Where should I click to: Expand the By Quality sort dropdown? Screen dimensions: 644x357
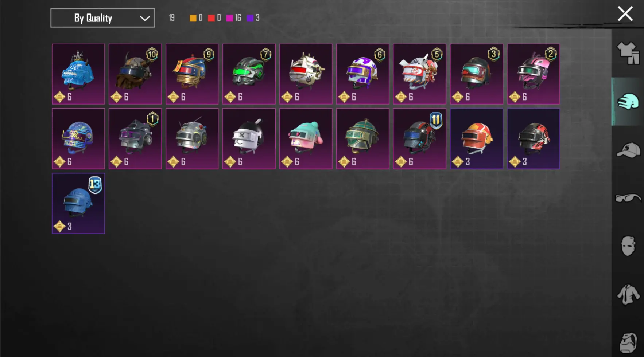(x=102, y=18)
